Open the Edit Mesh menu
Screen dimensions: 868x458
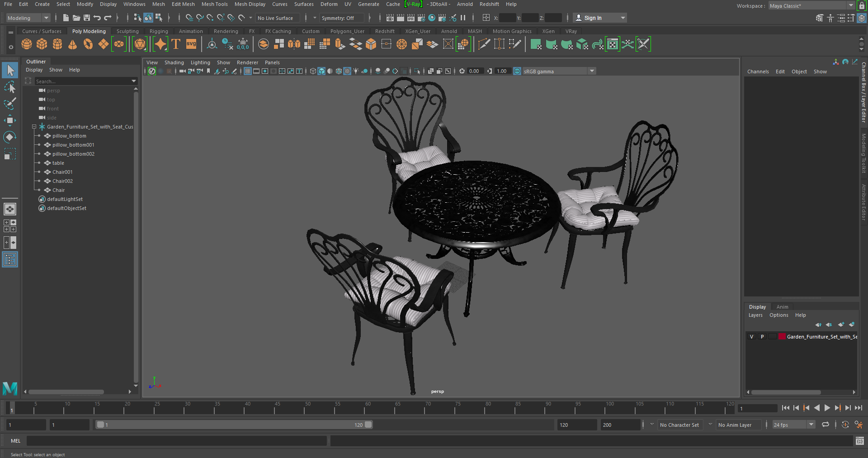183,4
